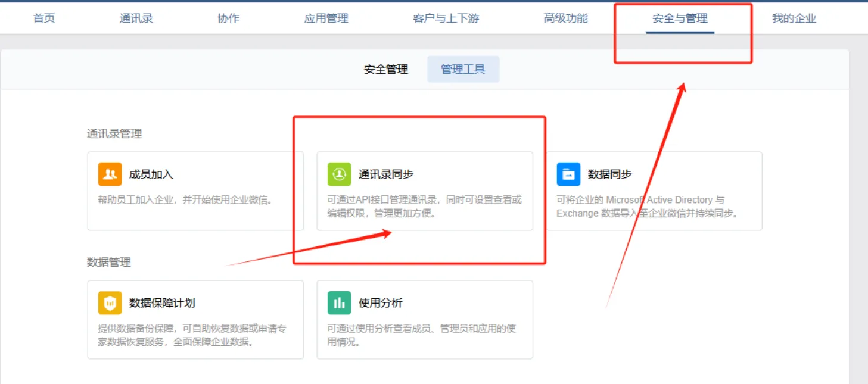Click the description text 帮助员工加入企业
The image size is (868, 384).
[x=185, y=200]
